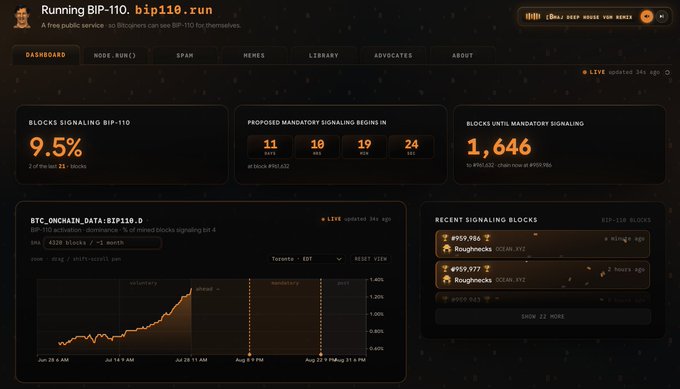Click OCEAN.XYZ label in the #959,986 card
680x389 pixels.
point(510,249)
